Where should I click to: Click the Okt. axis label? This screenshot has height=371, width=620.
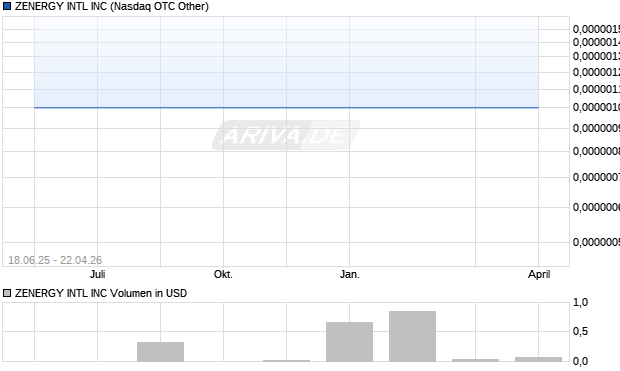pyautogui.click(x=223, y=274)
